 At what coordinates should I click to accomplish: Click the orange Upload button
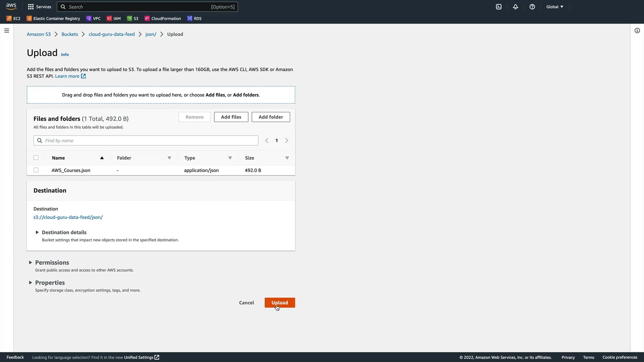tap(280, 303)
